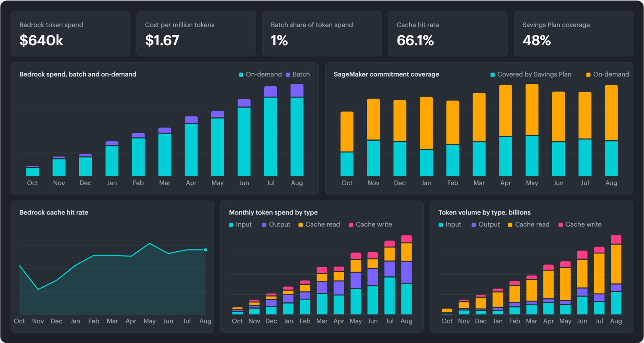Click the "Token volume by type, billions" chart title
The width and height of the screenshot is (644, 343).
[x=485, y=212]
